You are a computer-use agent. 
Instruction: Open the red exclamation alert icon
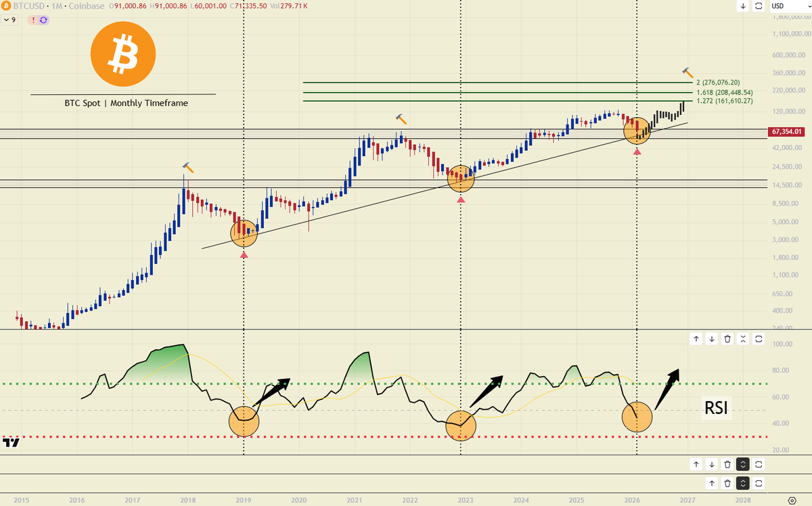(x=32, y=20)
